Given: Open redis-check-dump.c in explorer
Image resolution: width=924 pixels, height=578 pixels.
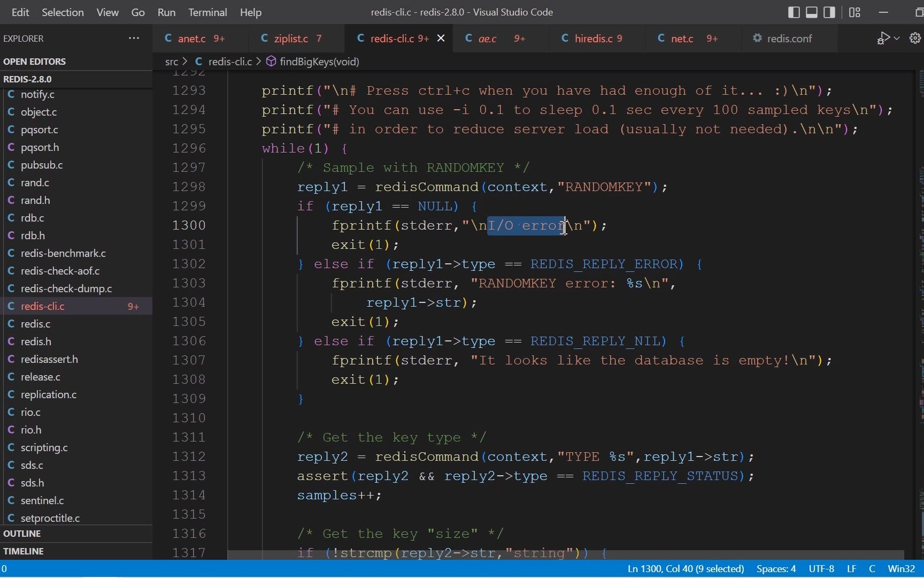Looking at the screenshot, I should (76, 288).
